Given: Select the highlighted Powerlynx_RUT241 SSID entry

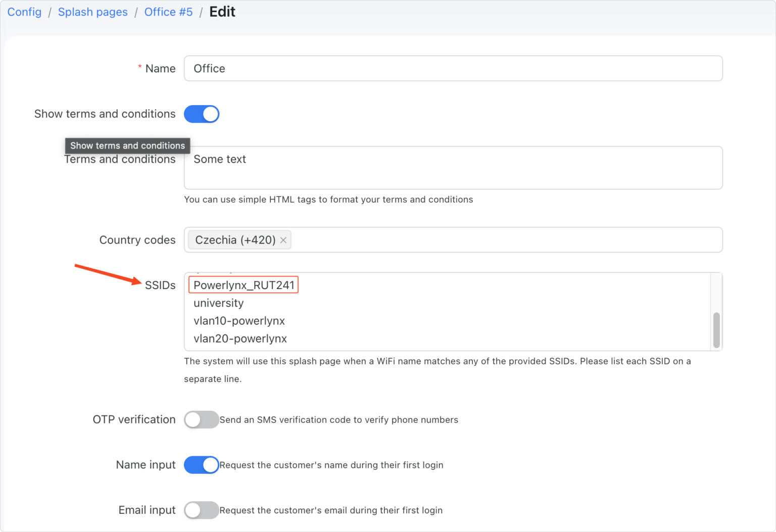Looking at the screenshot, I should click(243, 284).
